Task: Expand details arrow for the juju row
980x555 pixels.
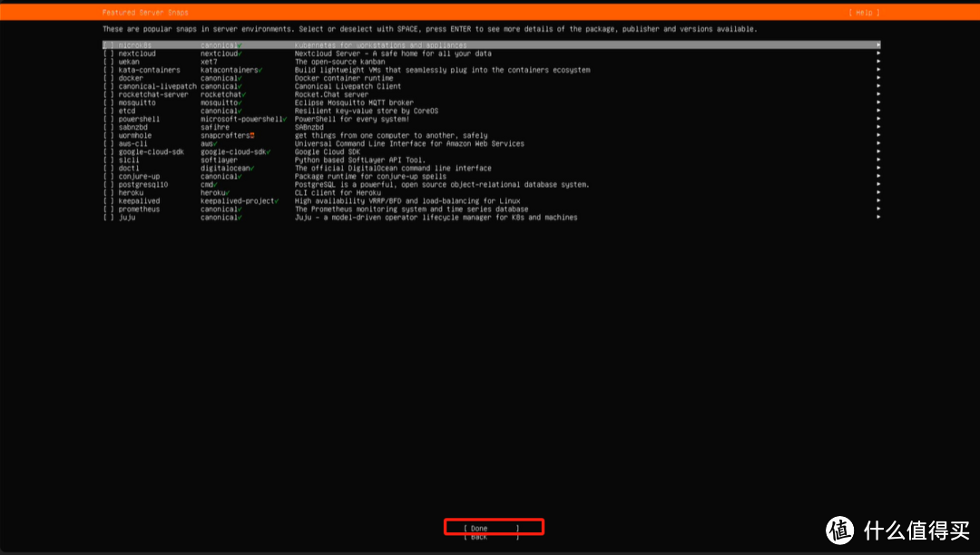Action: 877,218
